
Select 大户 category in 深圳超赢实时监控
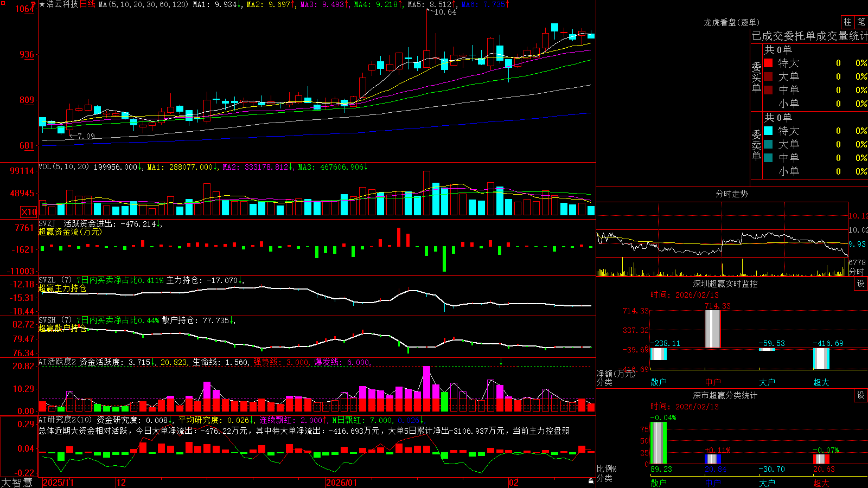coord(767,382)
